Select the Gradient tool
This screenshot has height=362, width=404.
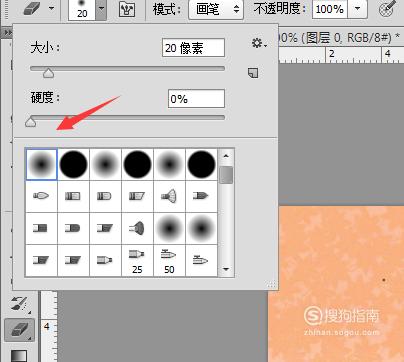pyautogui.click(x=19, y=355)
